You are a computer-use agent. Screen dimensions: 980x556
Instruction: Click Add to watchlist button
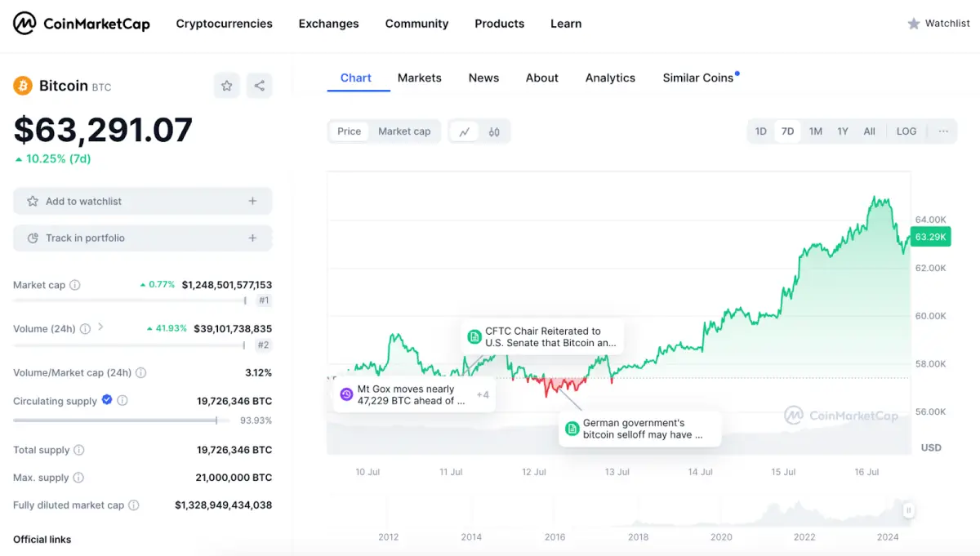(142, 201)
